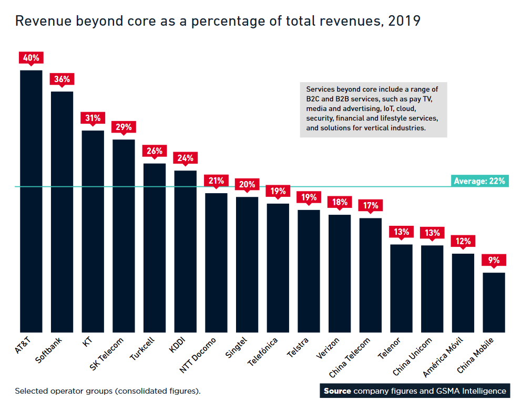Click the Softbank bar
This screenshot has width=532, height=410.
click(62, 212)
